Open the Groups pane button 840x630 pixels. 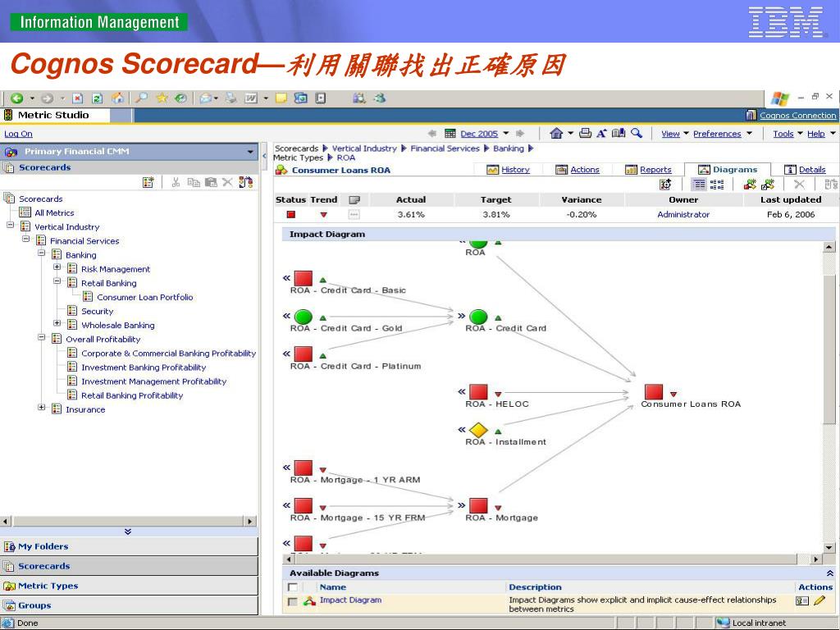(x=129, y=605)
